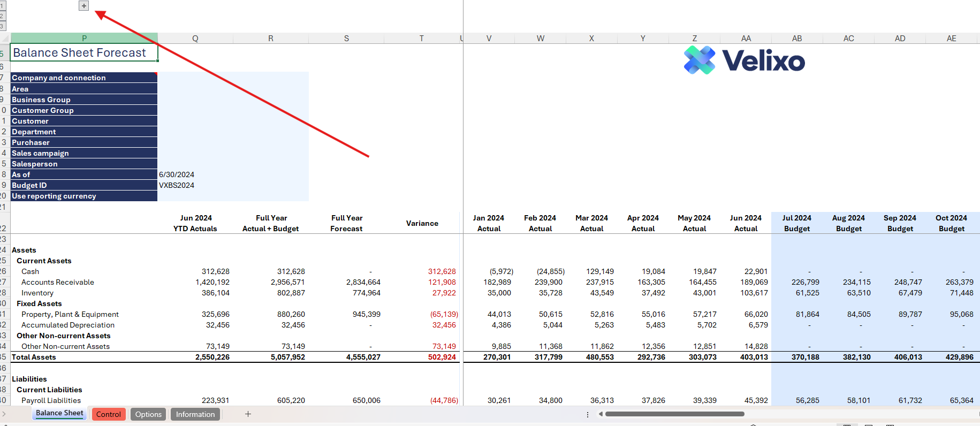Expand the collapsed column group with plus button
Screen dimensions: 980x426
click(83, 6)
